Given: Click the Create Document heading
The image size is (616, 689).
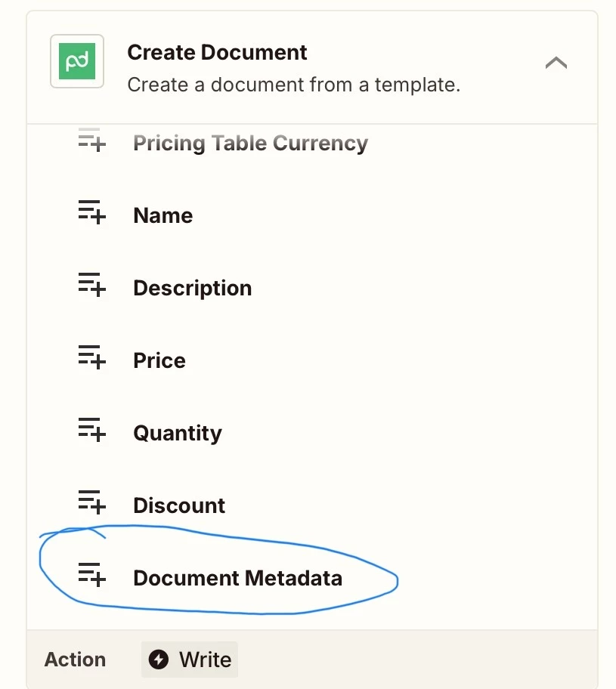Looking at the screenshot, I should click(217, 52).
